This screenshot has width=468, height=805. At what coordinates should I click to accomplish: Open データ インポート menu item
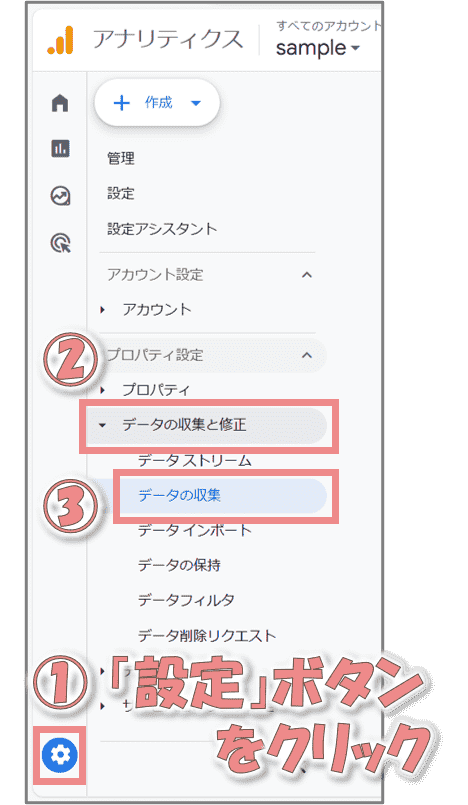point(194,530)
